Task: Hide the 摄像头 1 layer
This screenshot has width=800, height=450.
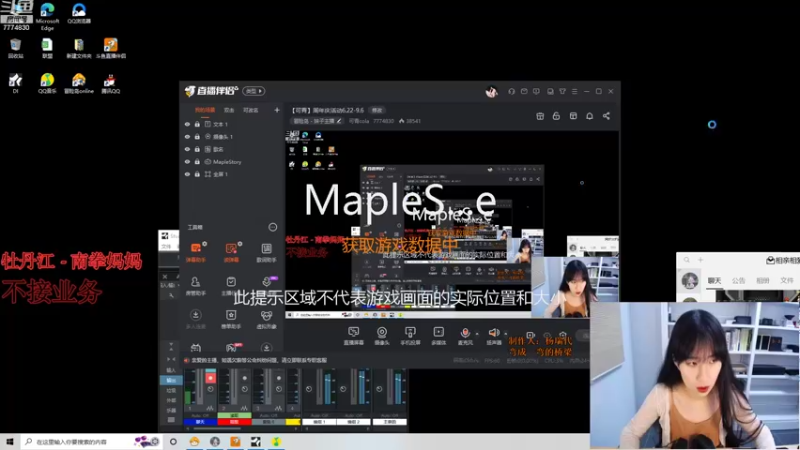Action: point(187,137)
